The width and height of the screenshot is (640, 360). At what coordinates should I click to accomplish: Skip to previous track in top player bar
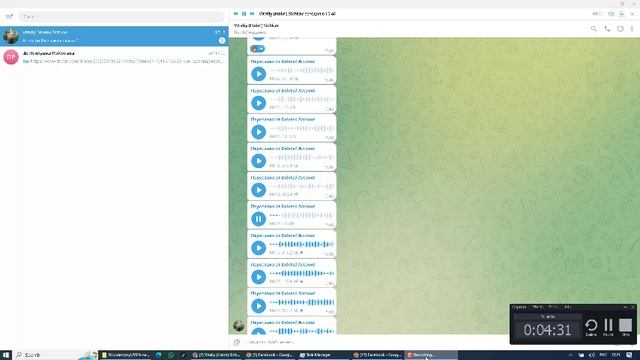tap(236, 14)
